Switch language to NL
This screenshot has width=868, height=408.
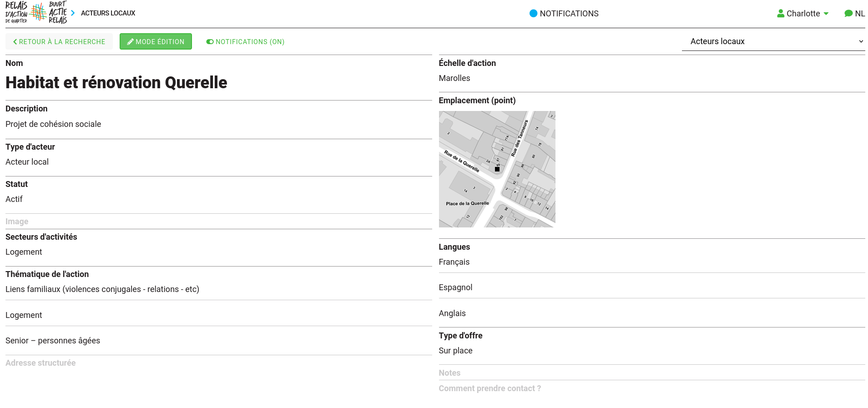point(859,14)
